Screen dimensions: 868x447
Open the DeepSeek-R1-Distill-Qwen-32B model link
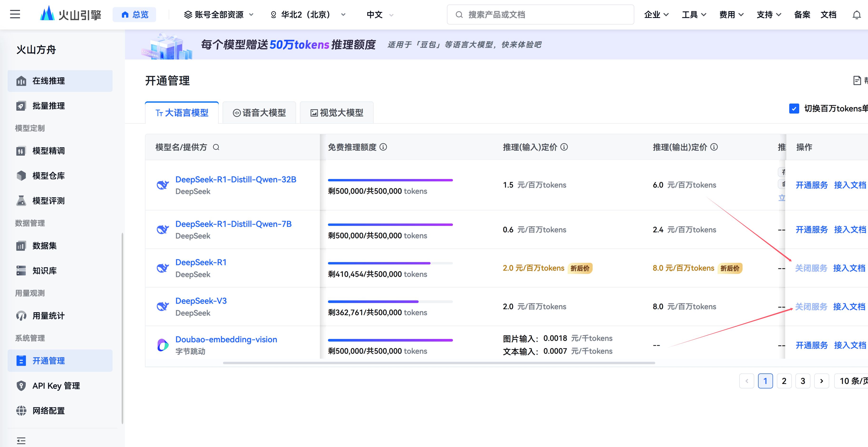tap(236, 179)
